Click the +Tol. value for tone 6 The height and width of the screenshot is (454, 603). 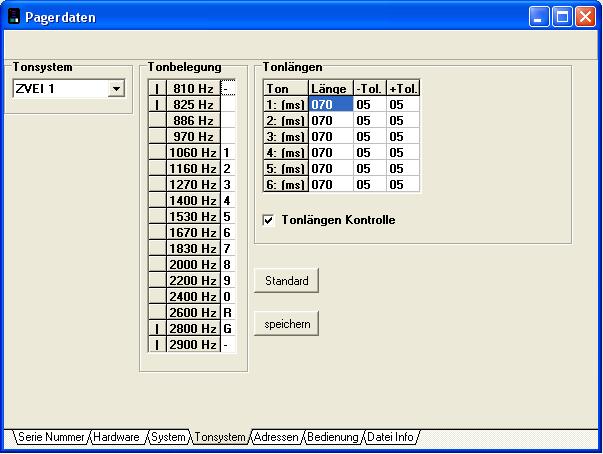pos(403,185)
